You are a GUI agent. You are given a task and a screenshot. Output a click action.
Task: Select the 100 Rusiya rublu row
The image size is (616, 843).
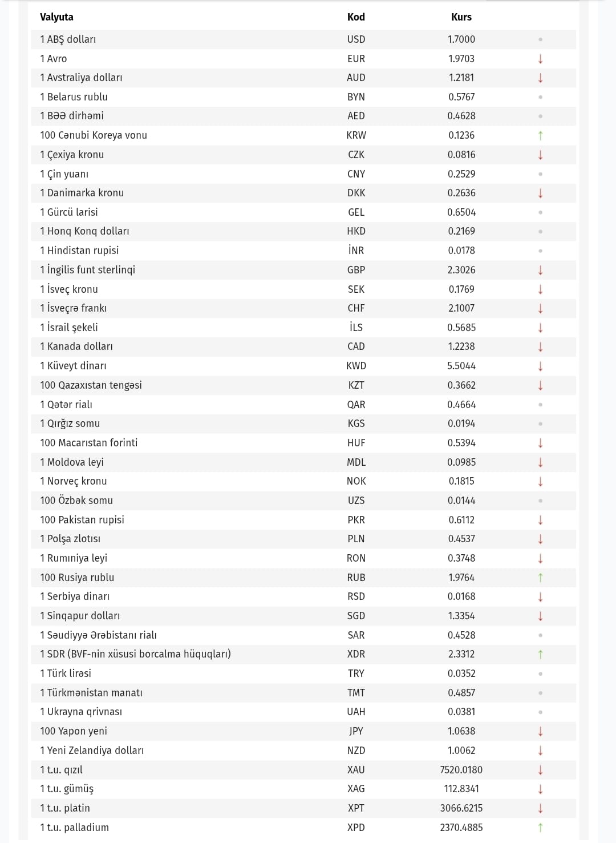click(303, 578)
